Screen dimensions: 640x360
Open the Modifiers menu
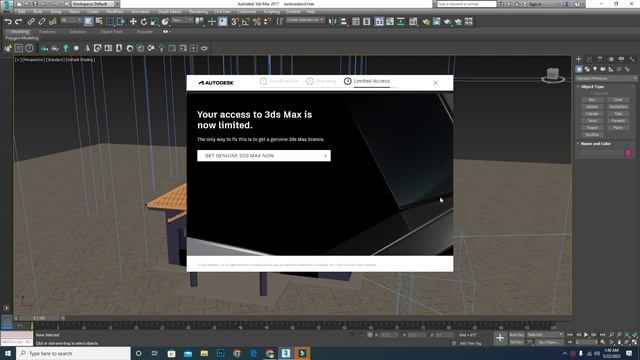(x=115, y=12)
